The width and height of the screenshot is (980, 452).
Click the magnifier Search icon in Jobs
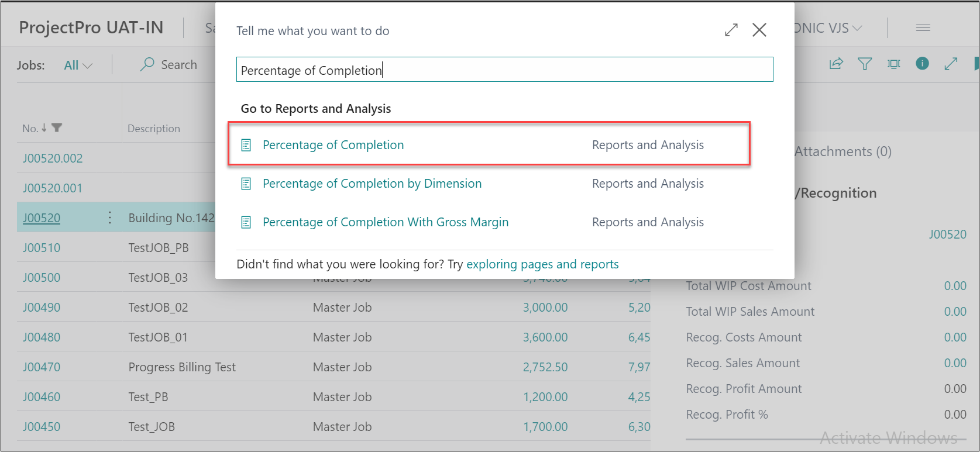(147, 64)
